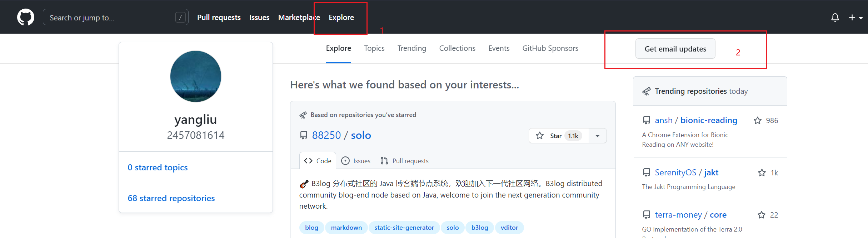This screenshot has height=238, width=868.
Task: Open the solo repository link
Action: click(x=361, y=135)
